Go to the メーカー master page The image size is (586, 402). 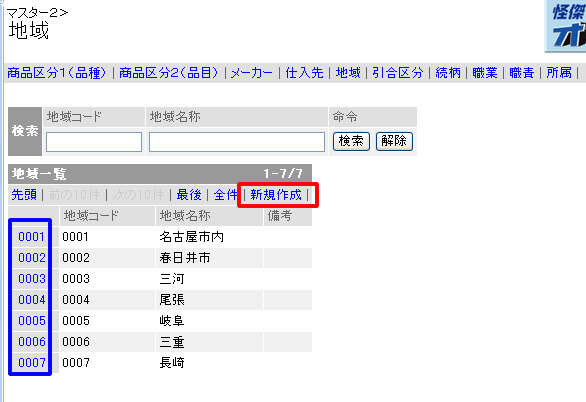(252, 72)
